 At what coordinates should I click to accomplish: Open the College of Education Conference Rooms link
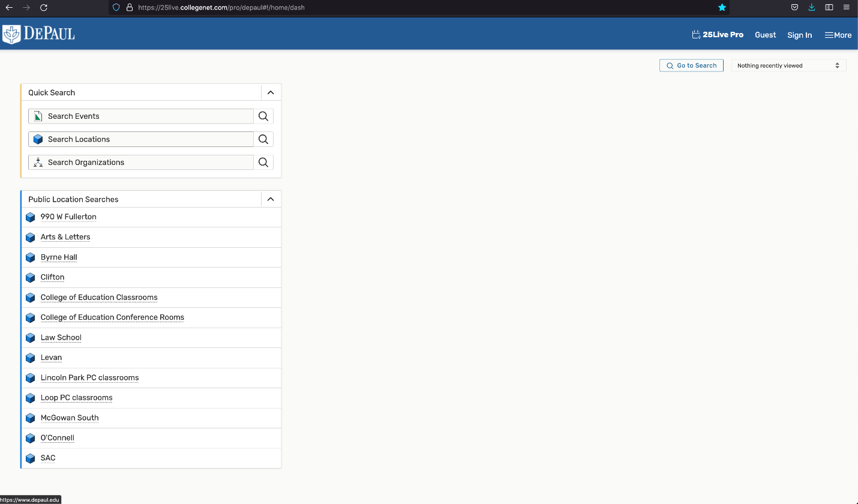pos(112,317)
